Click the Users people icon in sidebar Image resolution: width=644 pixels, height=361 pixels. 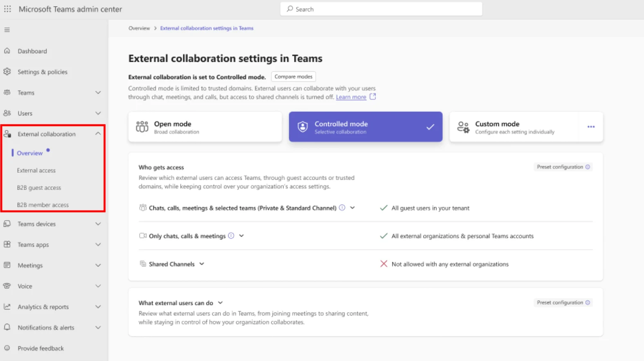7,113
